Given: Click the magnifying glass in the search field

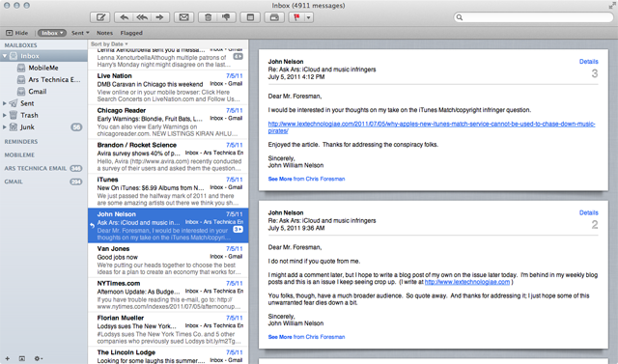Looking at the screenshot, I should (460, 17).
